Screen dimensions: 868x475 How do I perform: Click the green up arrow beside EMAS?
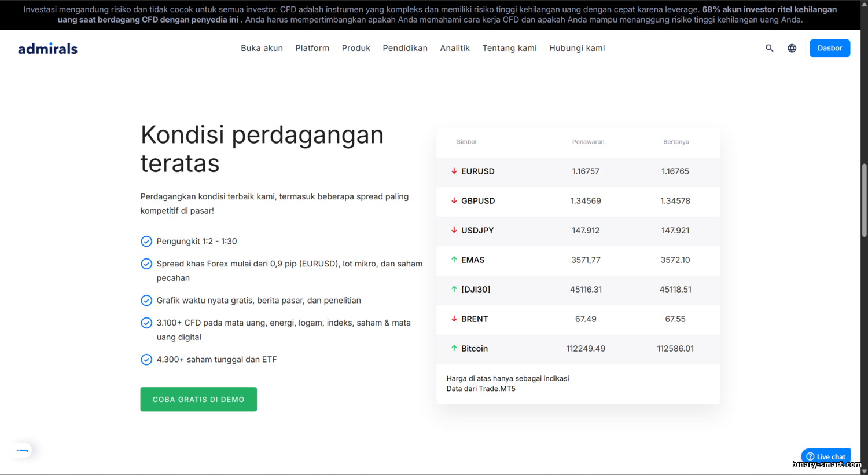pyautogui.click(x=454, y=260)
